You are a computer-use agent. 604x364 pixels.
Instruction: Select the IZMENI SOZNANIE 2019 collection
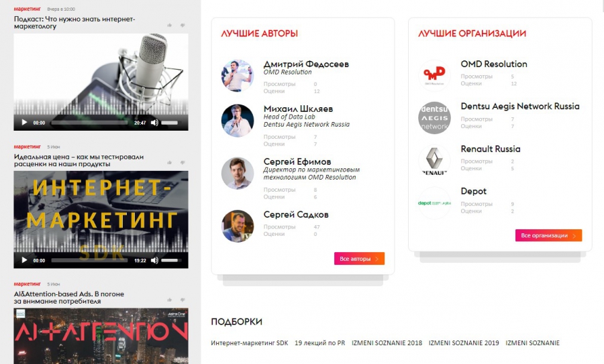[x=464, y=343]
